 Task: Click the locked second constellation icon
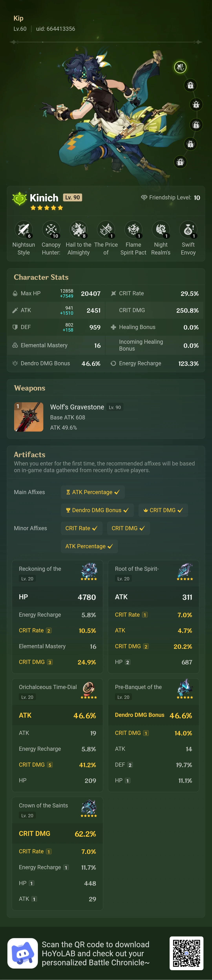pos(190,85)
